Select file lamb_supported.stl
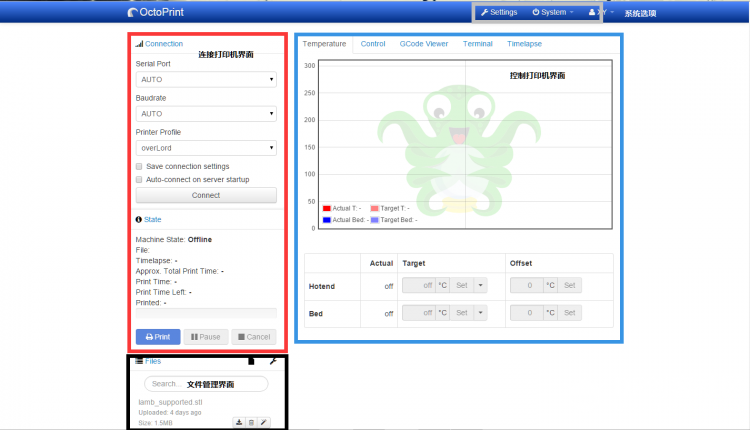Screen dimensions: 750x430 170,402
